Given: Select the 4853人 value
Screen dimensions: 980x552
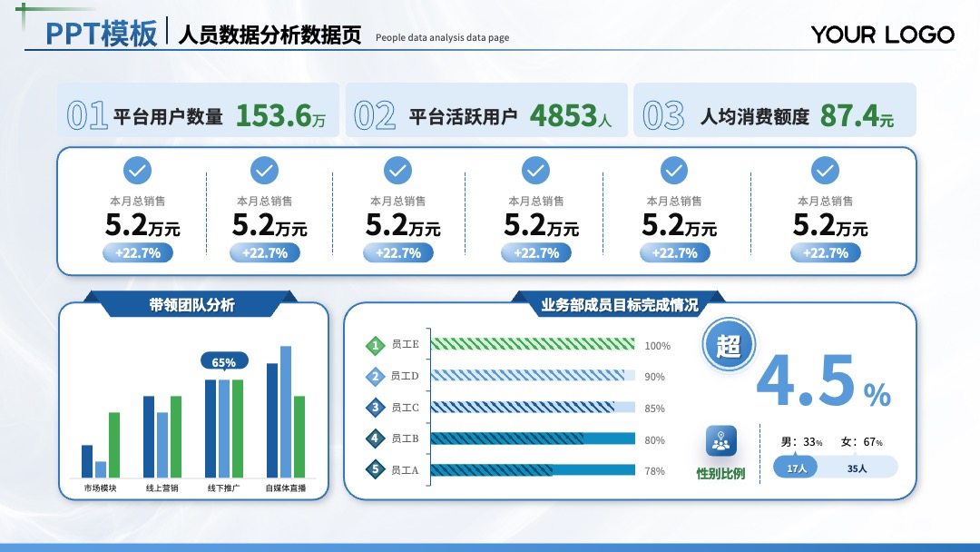Looking at the screenshot, I should coord(571,115).
